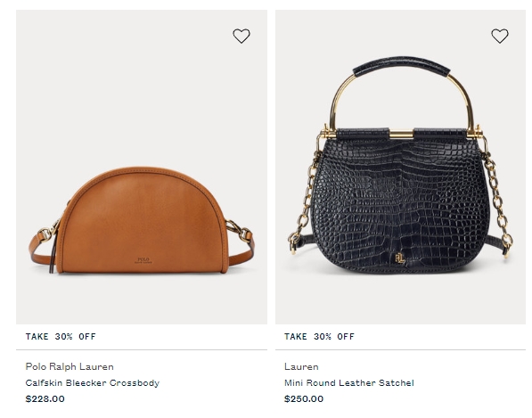Favorite the Calfskin Bleecker Crossbody with heart icon
The width and height of the screenshot is (532, 418).
(x=241, y=36)
